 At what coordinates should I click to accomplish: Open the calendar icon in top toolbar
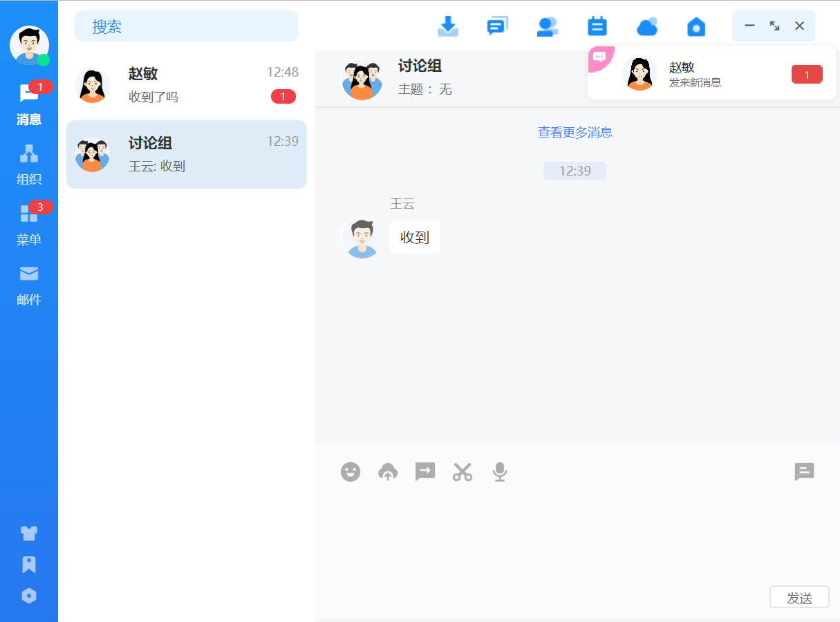(x=597, y=26)
